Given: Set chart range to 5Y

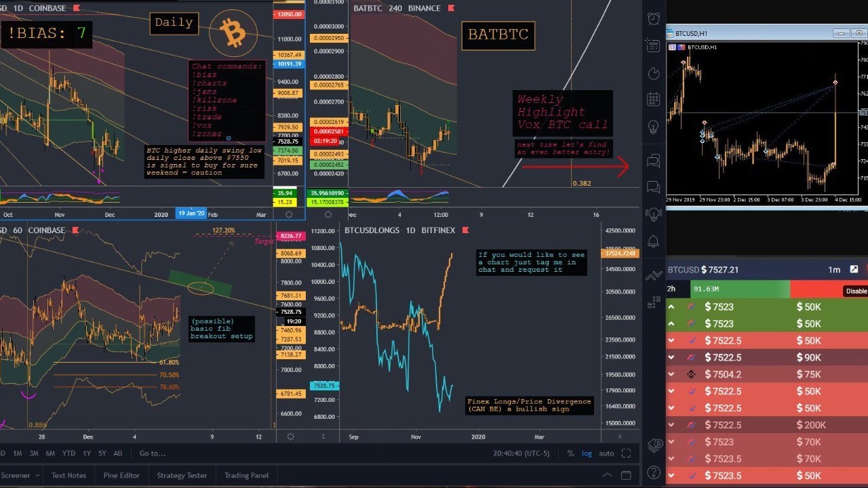Looking at the screenshot, I should coord(102,453).
